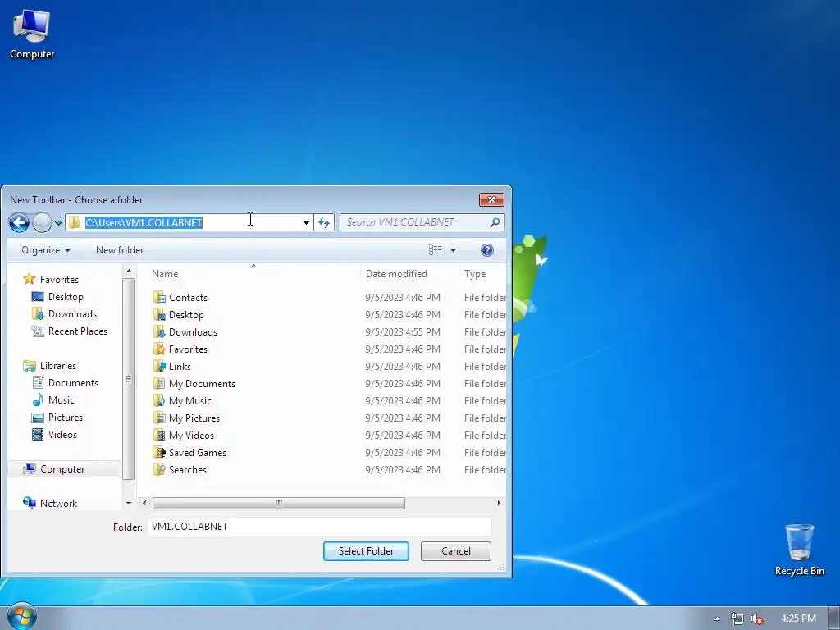Select the My Documents folder
The image size is (840, 630).
(x=194, y=384)
